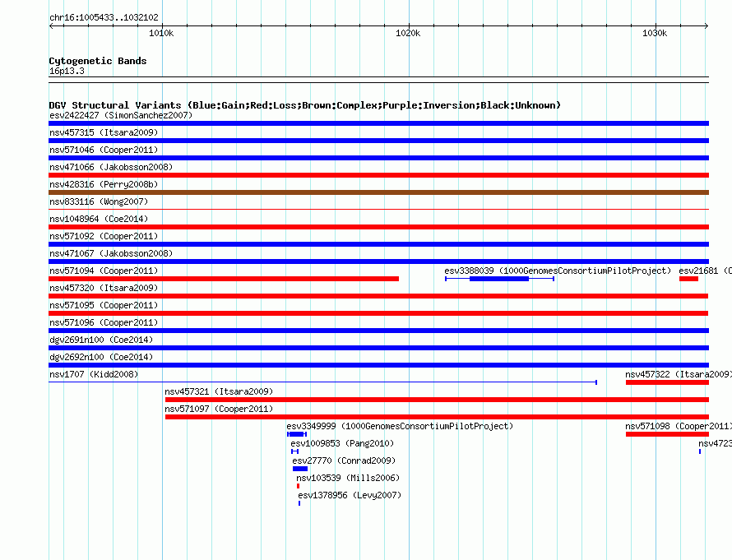Select the nsv1707 (Kidd2008) label
Image resolution: width=732 pixels, height=560 pixels.
tap(94, 374)
